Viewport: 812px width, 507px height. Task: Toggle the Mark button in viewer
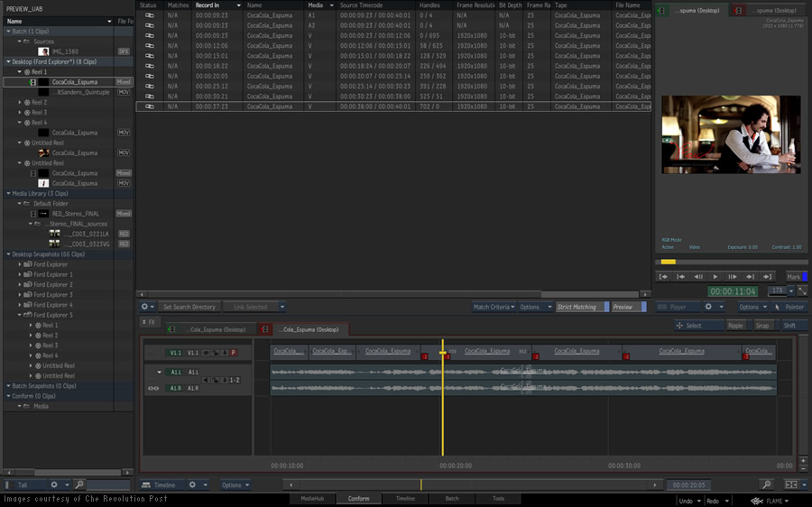[794, 277]
